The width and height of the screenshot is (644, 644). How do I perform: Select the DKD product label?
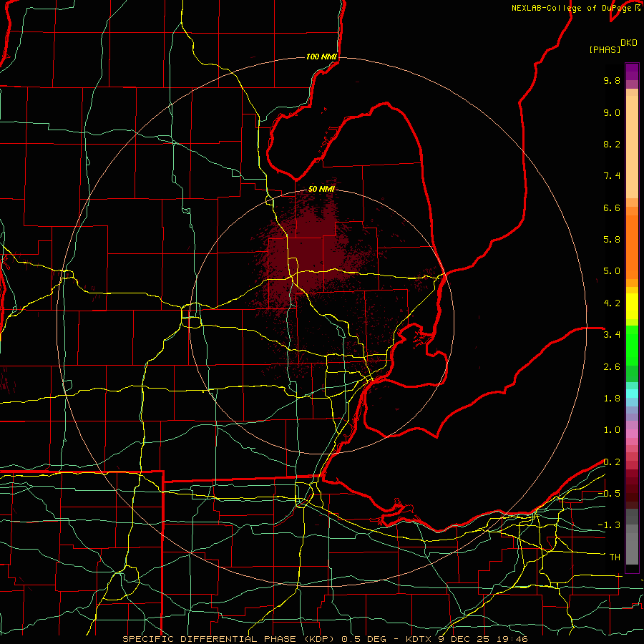629,43
